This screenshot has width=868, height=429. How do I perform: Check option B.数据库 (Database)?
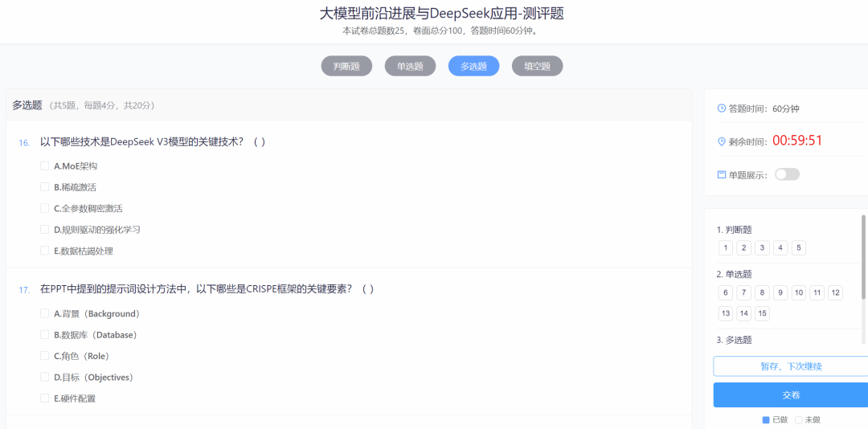coord(45,334)
